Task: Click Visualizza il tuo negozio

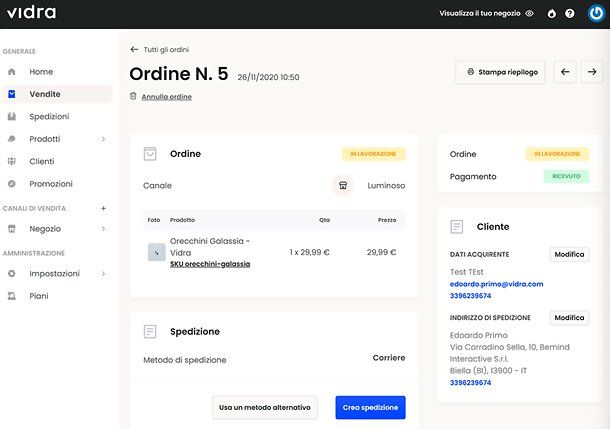Action: pos(480,13)
